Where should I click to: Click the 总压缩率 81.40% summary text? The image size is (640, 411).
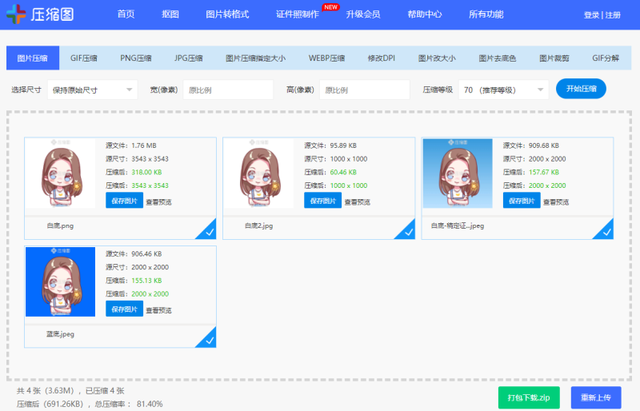[128, 404]
